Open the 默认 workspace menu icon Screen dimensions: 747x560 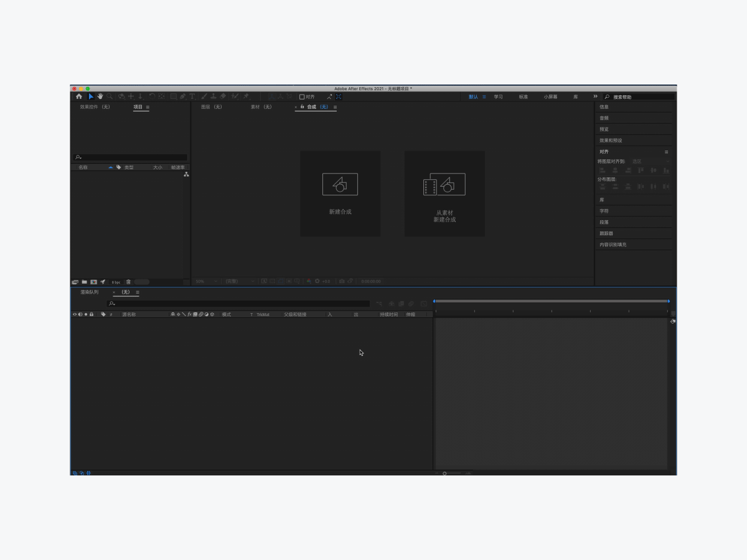coord(484,96)
